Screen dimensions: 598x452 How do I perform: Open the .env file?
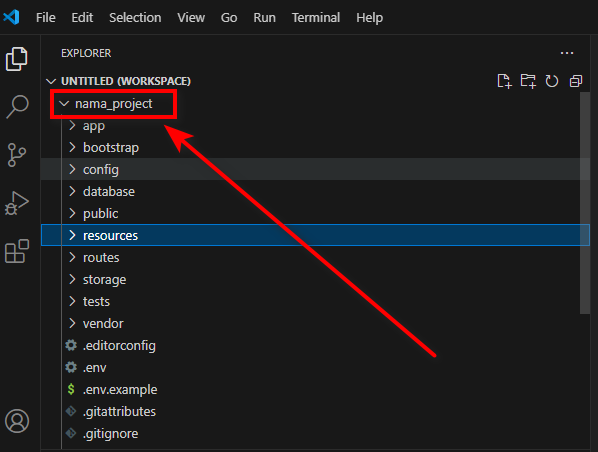coord(95,367)
